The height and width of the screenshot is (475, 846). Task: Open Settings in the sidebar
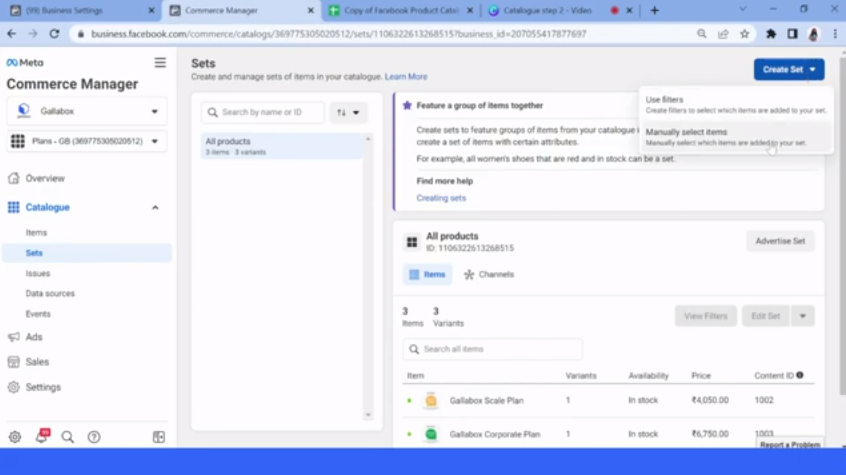pyautogui.click(x=43, y=387)
